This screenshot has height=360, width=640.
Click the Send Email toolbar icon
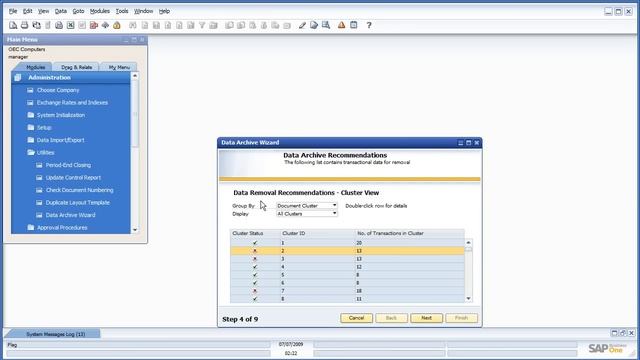[x=36, y=25]
